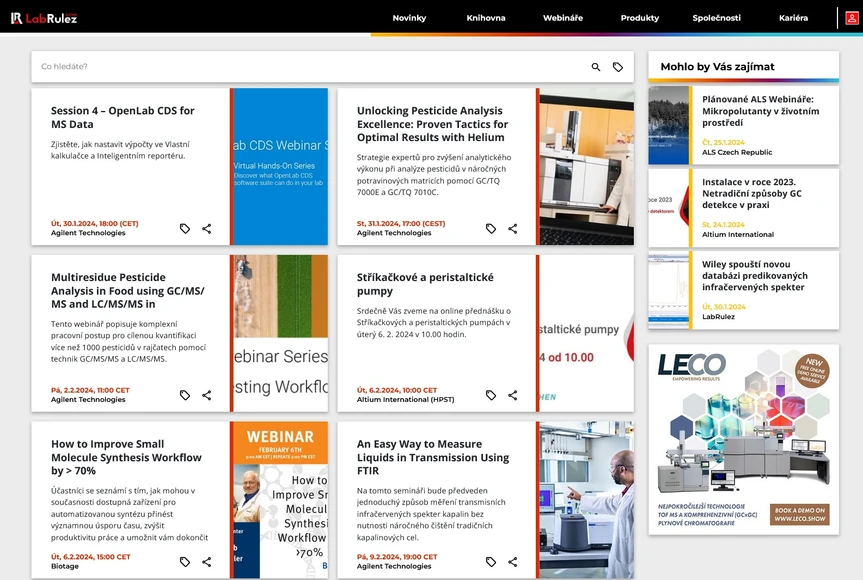This screenshot has width=863, height=580.
Task: Open the Kariéra section
Action: coord(793,17)
